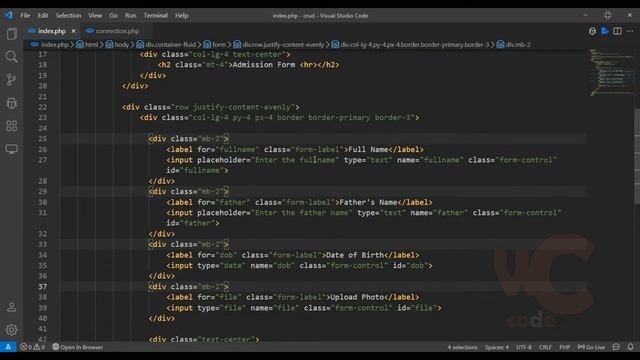Screen dimensions: 640x360
Task: Open the editor More Actions menu
Action: pyautogui.click(x=630, y=31)
